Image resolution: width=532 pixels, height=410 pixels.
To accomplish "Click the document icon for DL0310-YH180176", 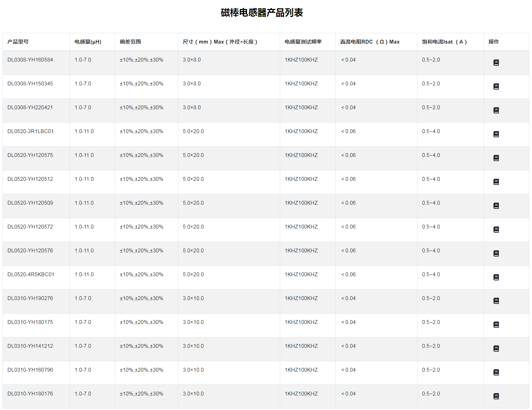I will (496, 397).
